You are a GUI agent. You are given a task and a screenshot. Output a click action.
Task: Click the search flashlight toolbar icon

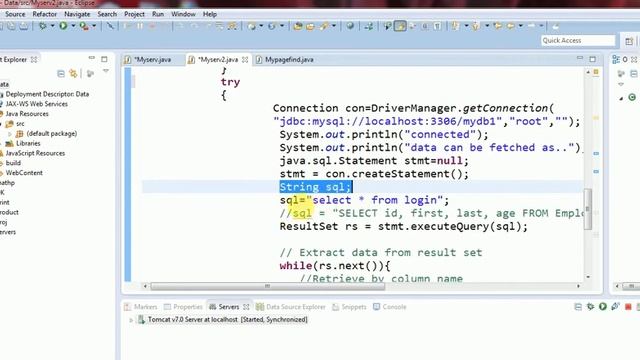[x=324, y=26]
